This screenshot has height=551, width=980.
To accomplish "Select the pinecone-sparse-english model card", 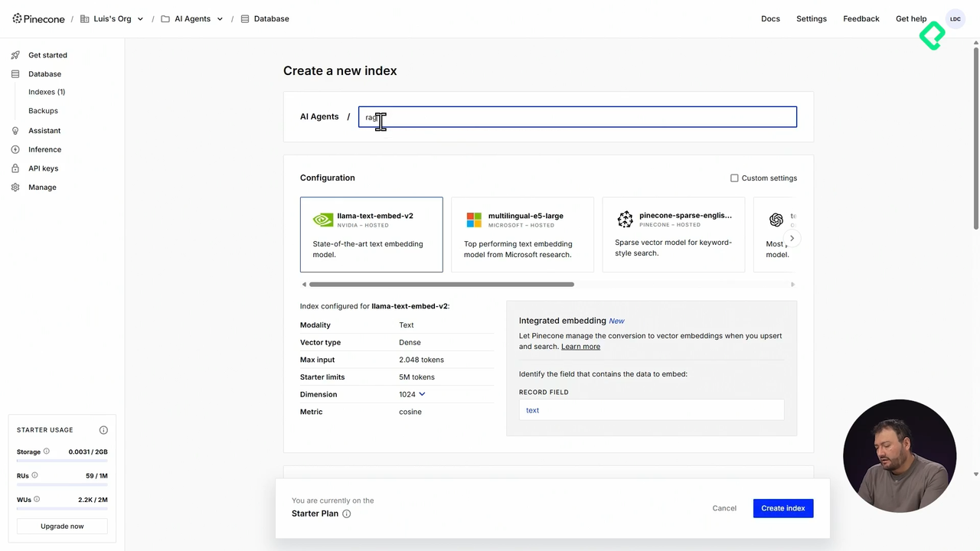I will pos(674,234).
